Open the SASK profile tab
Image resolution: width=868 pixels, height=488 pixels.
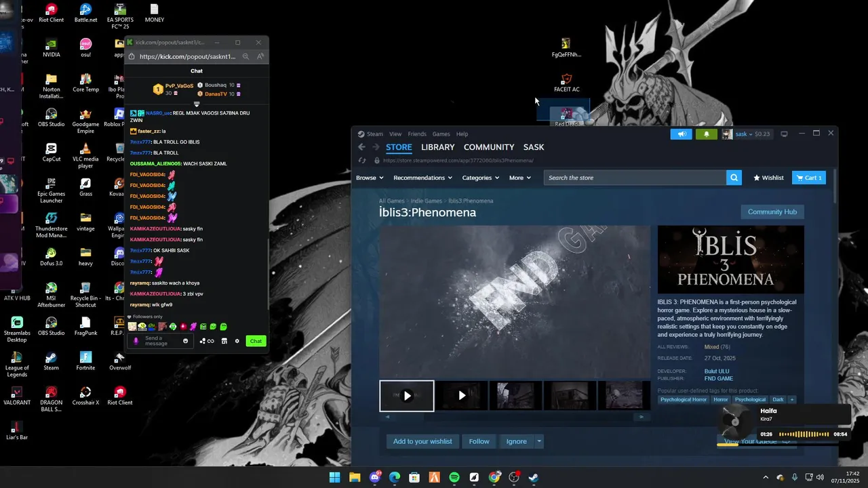(534, 147)
